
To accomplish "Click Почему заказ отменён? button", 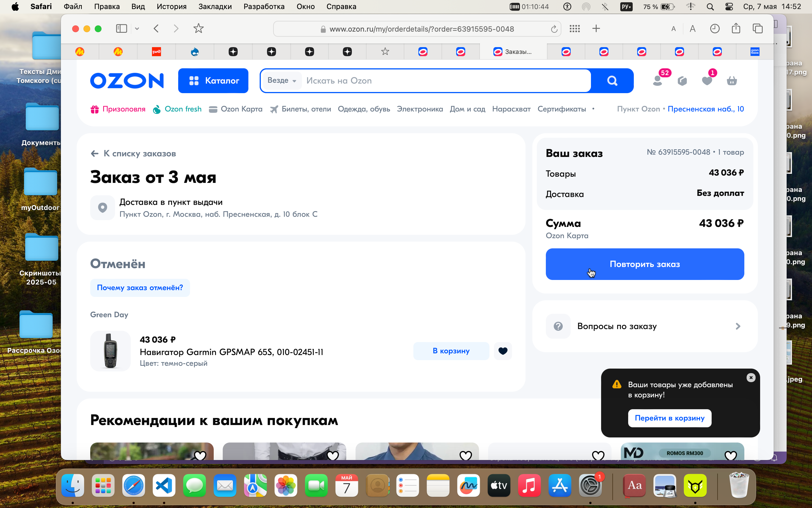I will pyautogui.click(x=140, y=288).
